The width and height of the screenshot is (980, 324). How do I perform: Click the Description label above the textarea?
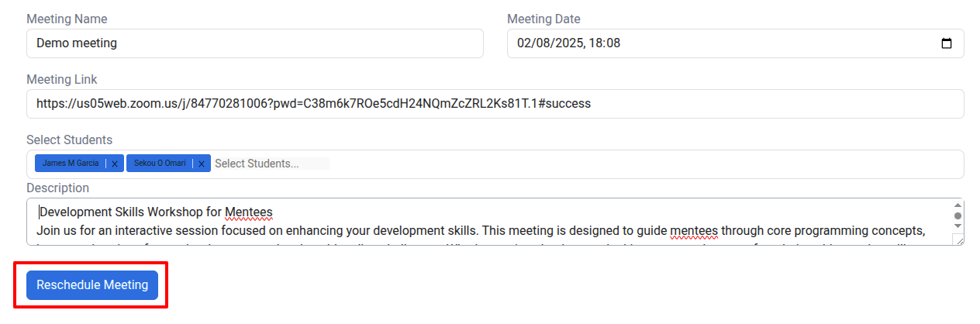57,188
